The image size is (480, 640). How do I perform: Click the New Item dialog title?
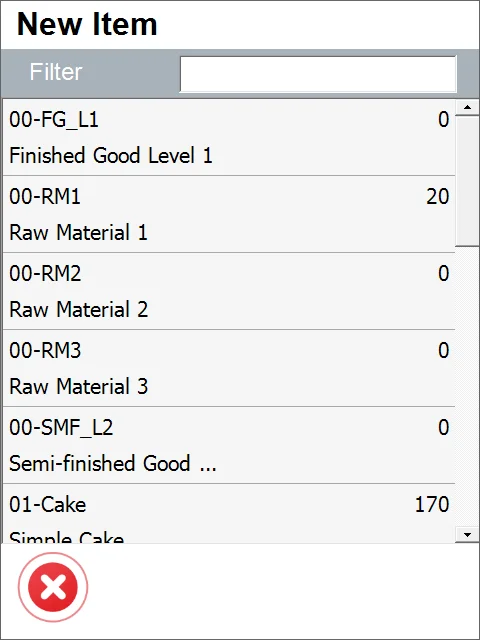click(87, 24)
